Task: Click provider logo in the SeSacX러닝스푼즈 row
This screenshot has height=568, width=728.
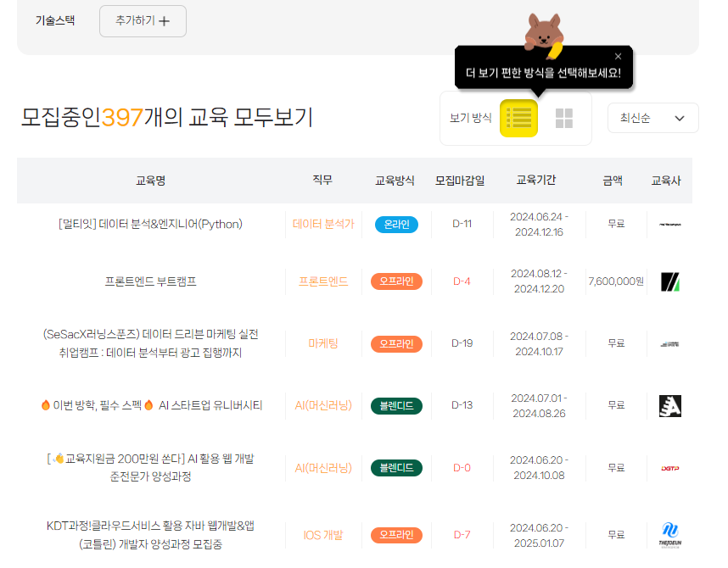Action: pos(670,344)
